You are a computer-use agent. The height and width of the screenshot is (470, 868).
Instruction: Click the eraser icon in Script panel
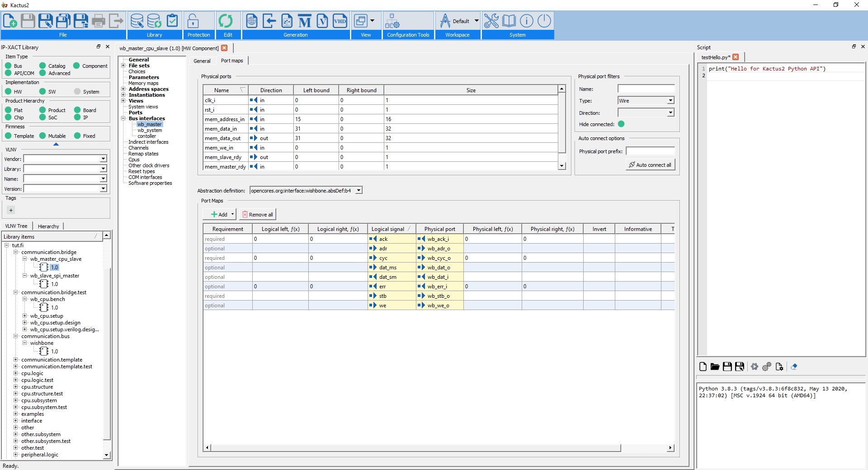794,367
